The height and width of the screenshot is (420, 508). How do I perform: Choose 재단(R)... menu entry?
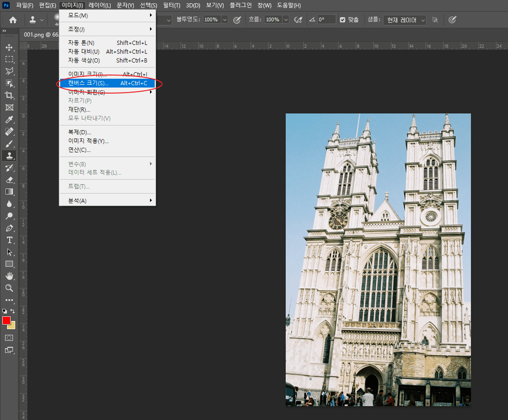tap(107, 110)
